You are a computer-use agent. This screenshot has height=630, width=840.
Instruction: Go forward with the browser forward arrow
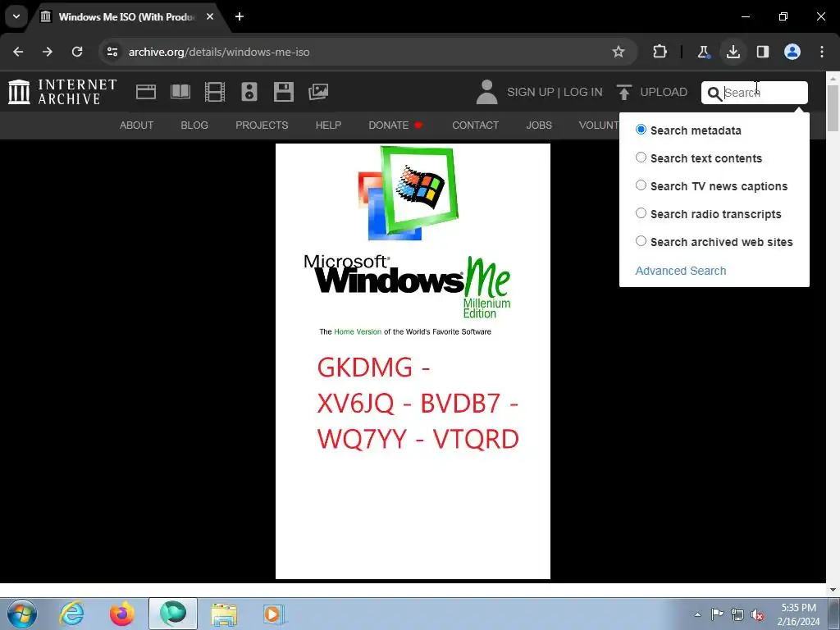click(48, 52)
